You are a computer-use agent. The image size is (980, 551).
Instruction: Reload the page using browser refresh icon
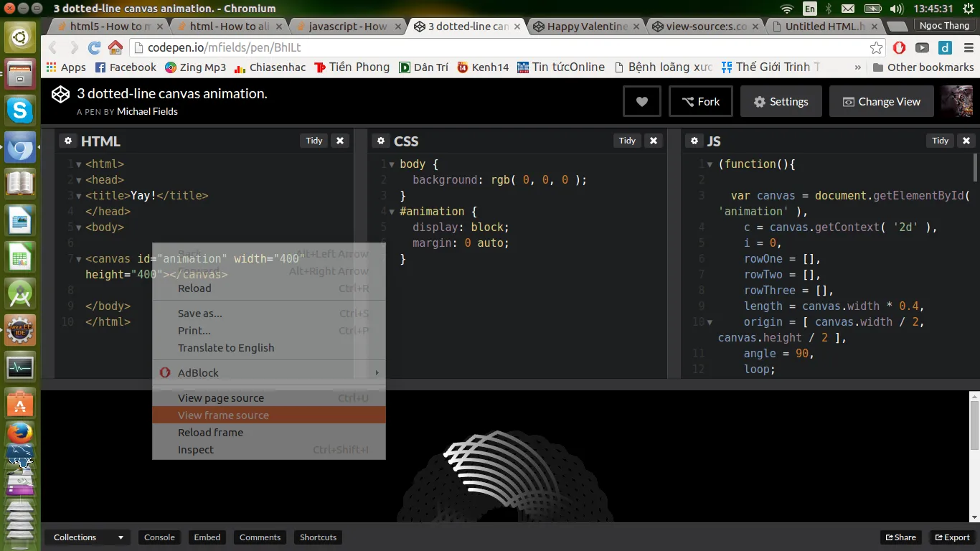coord(94,48)
